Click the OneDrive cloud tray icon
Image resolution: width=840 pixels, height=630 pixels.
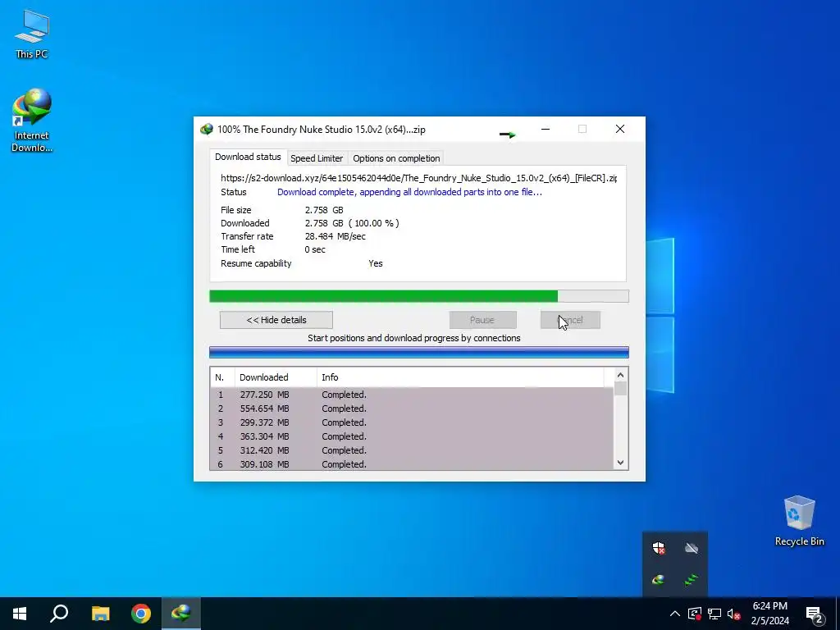(x=691, y=548)
